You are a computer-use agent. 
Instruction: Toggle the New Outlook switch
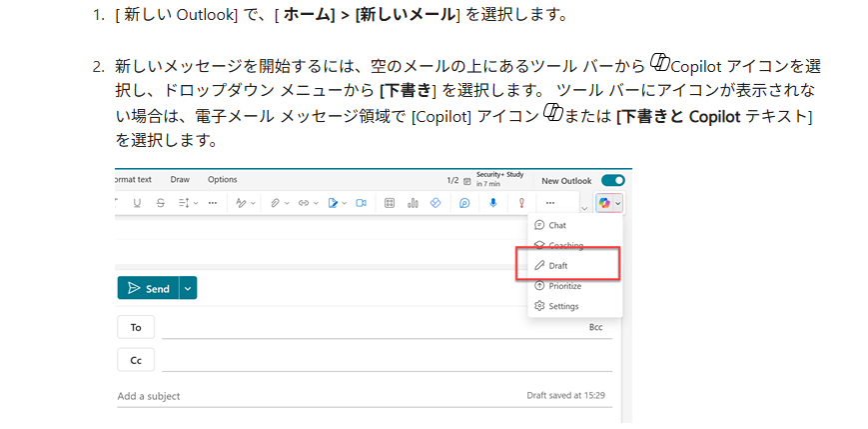coord(613,180)
